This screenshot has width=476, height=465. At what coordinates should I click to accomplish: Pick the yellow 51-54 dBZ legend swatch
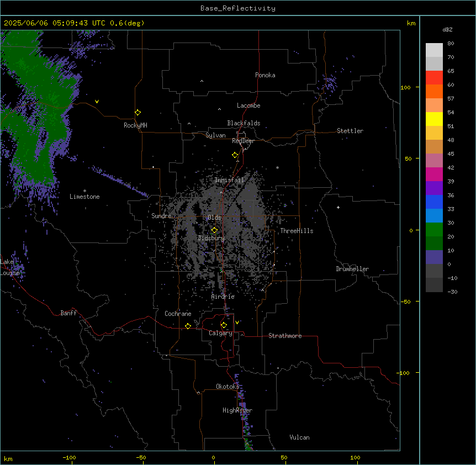434,119
